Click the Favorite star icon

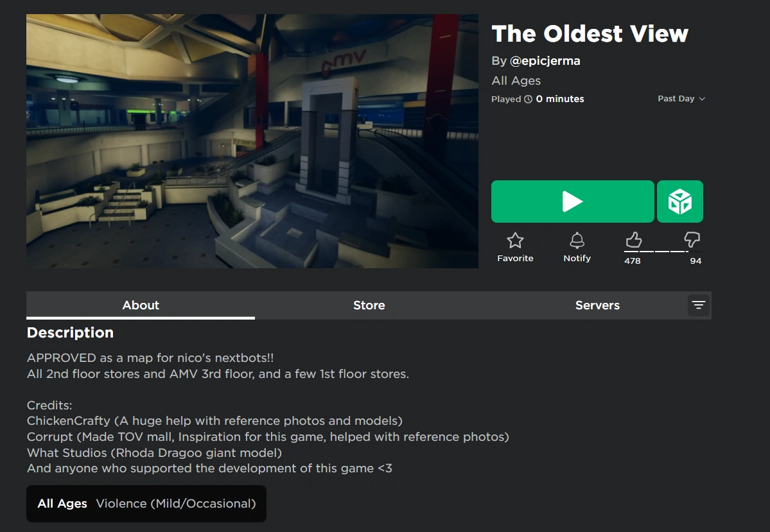(515, 241)
